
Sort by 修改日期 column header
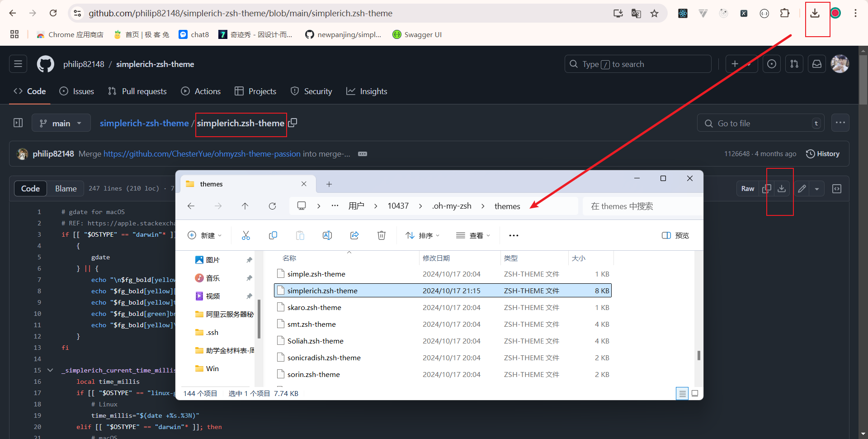(x=459, y=258)
